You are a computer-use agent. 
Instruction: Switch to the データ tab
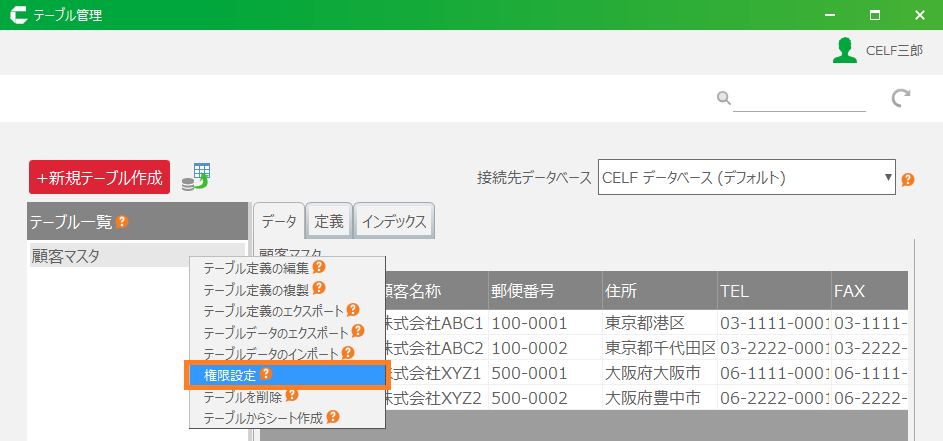[x=279, y=222]
